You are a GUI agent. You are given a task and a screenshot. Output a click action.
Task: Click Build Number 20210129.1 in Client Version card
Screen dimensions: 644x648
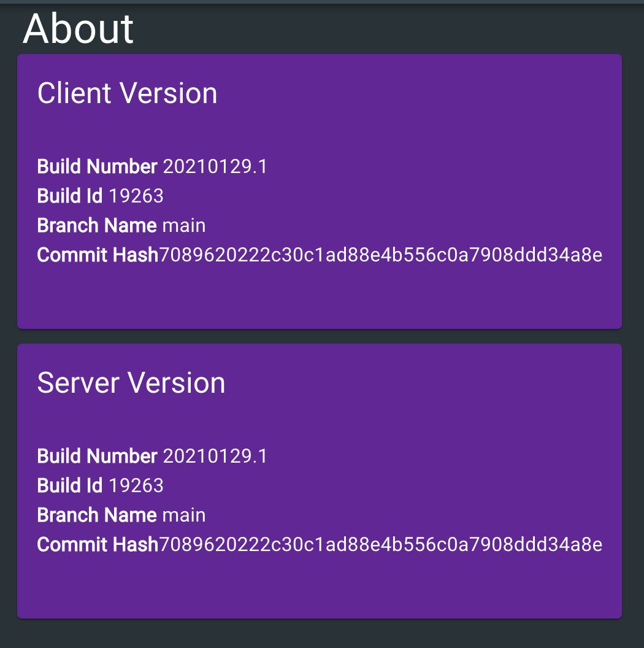153,166
